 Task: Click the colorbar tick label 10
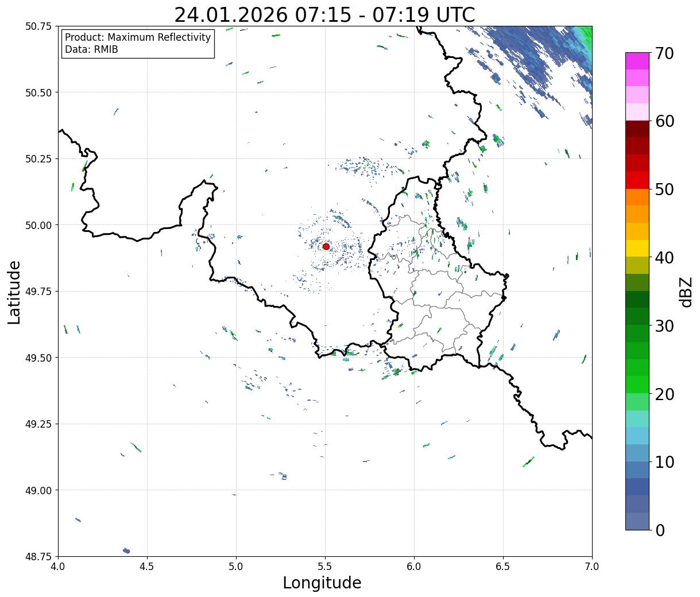pyautogui.click(x=664, y=462)
